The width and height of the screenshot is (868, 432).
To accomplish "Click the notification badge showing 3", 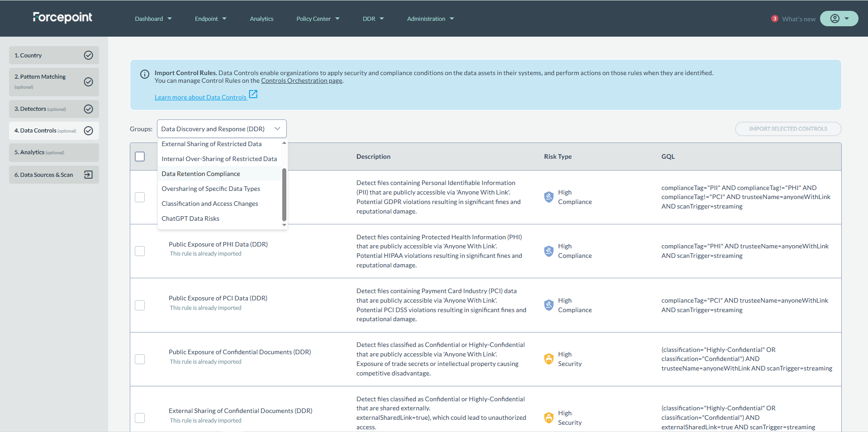I will [x=775, y=19].
